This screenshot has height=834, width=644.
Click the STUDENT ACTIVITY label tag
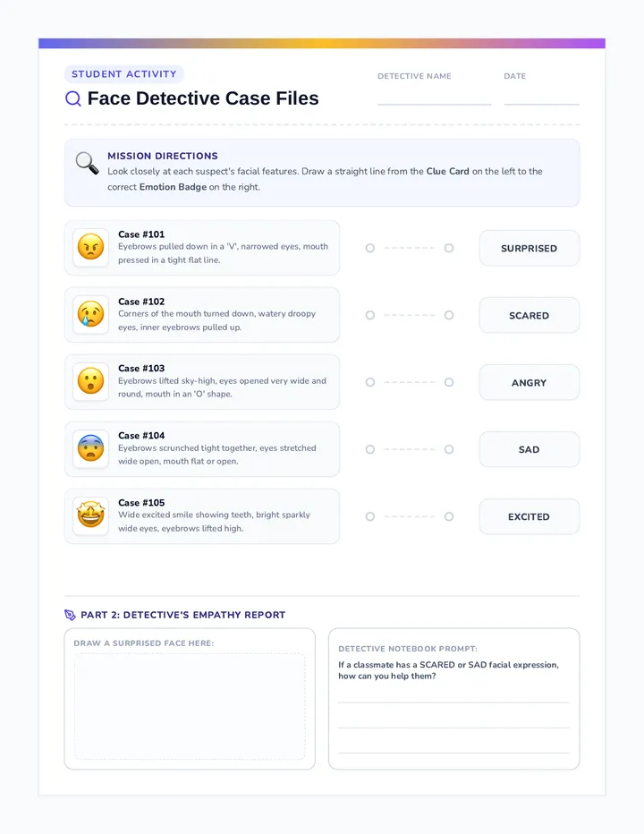pyautogui.click(x=124, y=74)
